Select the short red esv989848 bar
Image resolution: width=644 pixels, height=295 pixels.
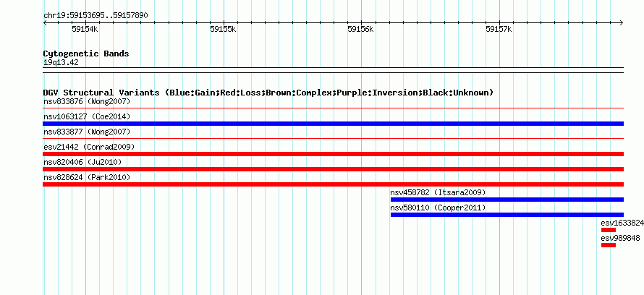click(x=609, y=245)
